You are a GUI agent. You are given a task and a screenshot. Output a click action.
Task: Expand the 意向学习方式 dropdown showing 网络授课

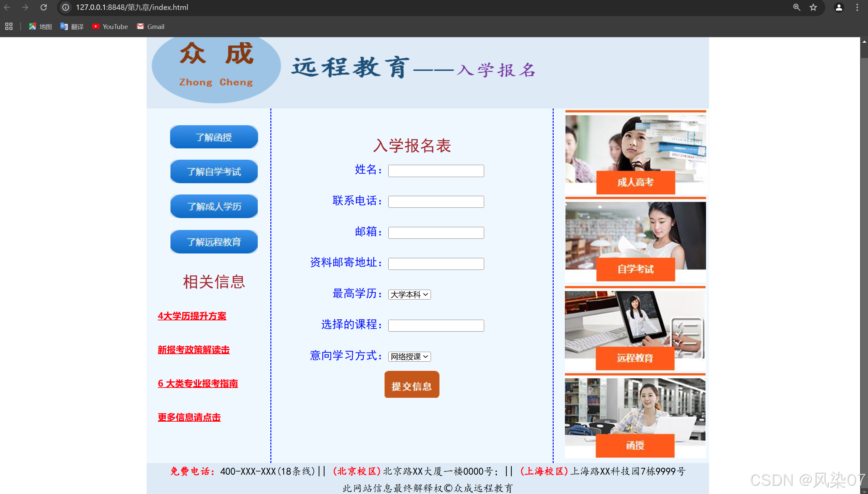(409, 357)
